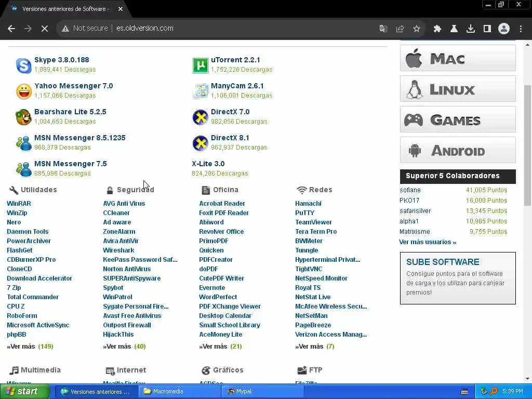Click the Sube Software upload box

(458, 278)
